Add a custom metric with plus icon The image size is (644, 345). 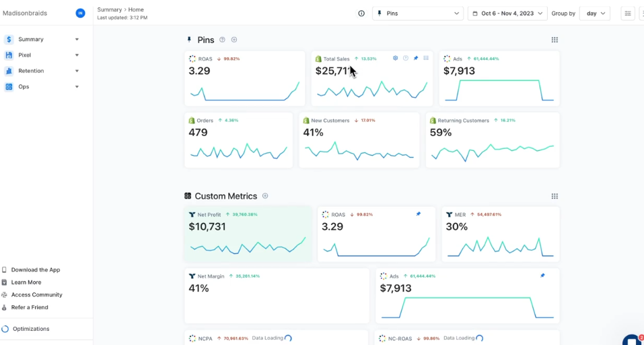[x=265, y=196]
